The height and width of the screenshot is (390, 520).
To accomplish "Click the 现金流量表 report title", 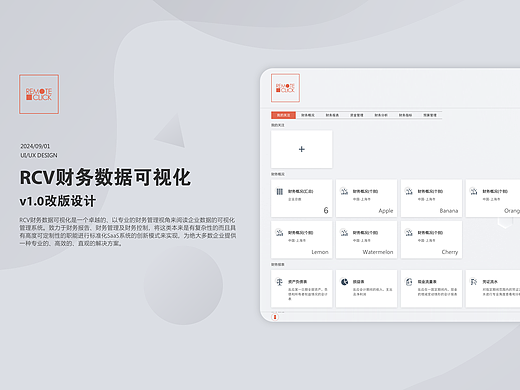I will [427, 282].
